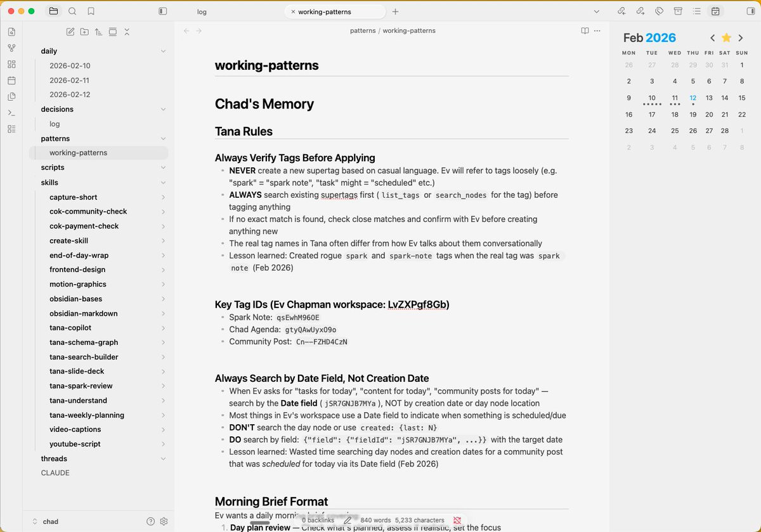
Task: Click the quick switcher ribbon icon
Action: pos(11,32)
